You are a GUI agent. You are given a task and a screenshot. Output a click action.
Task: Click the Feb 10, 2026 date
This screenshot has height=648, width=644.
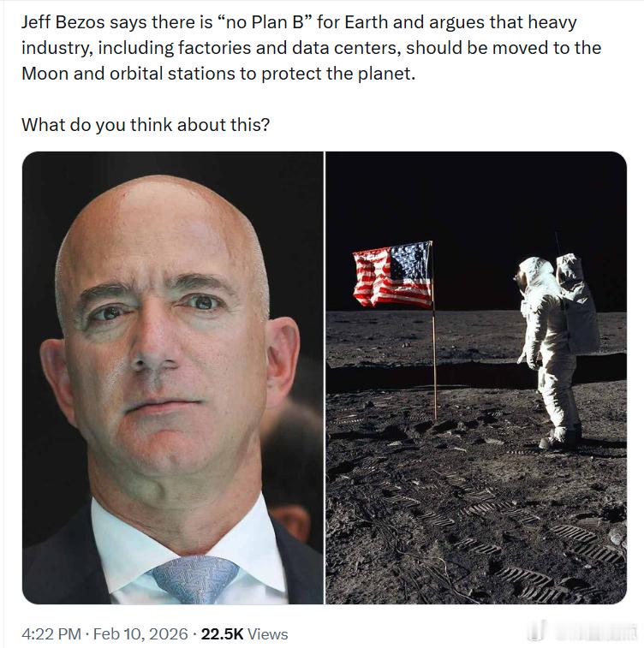pyautogui.click(x=140, y=633)
